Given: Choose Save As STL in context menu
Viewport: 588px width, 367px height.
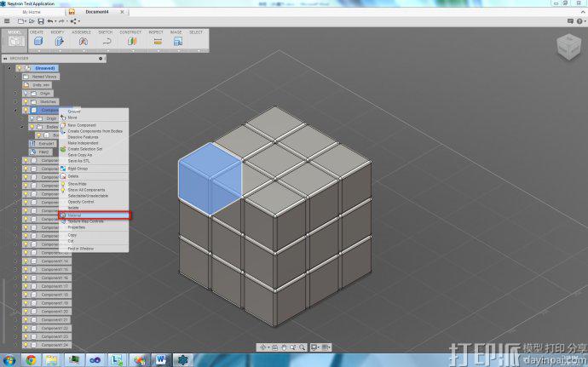Looking at the screenshot, I should [94, 160].
